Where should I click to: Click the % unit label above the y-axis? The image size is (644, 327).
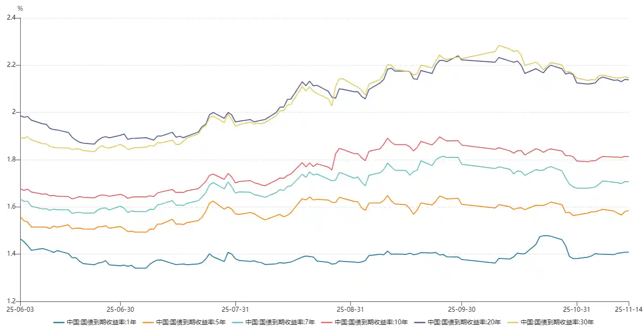pos(20,9)
